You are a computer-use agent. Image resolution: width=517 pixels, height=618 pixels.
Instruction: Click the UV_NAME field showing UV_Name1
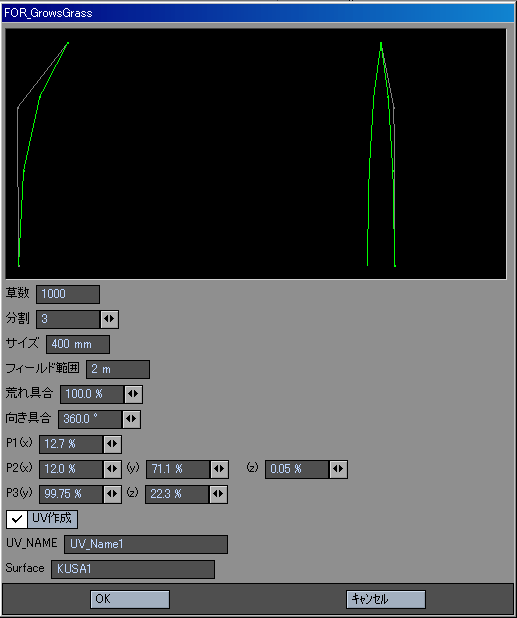point(146,544)
